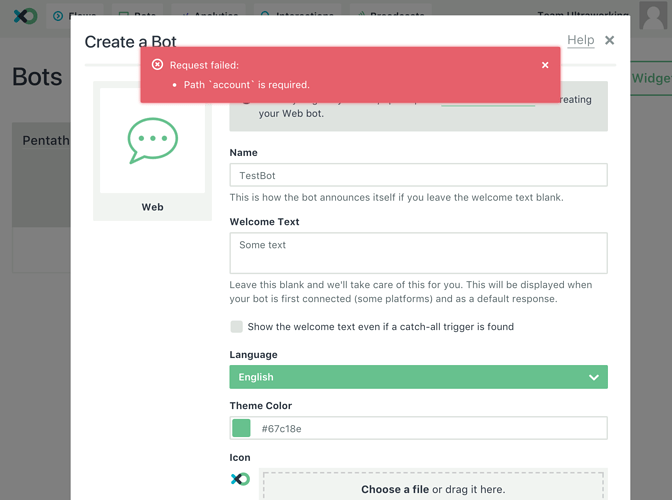This screenshot has height=500, width=672.
Task: Click the Name field containing TestBot
Action: pos(418,175)
